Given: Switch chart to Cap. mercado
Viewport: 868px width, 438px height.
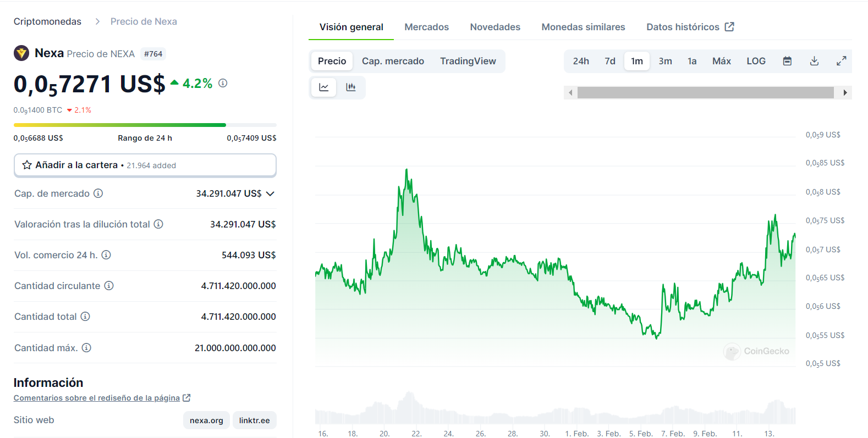Looking at the screenshot, I should coord(393,61).
